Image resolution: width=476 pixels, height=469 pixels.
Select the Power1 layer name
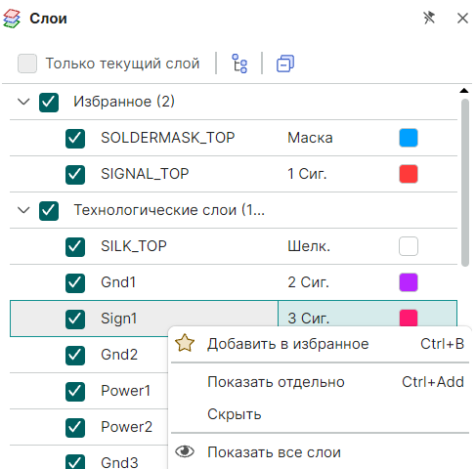pos(126,391)
